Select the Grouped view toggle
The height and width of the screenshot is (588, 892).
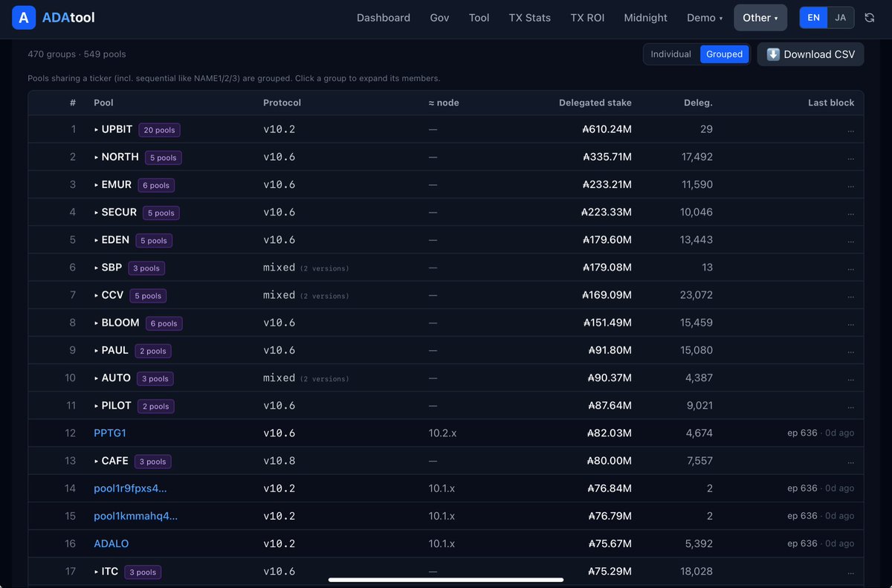coord(724,54)
